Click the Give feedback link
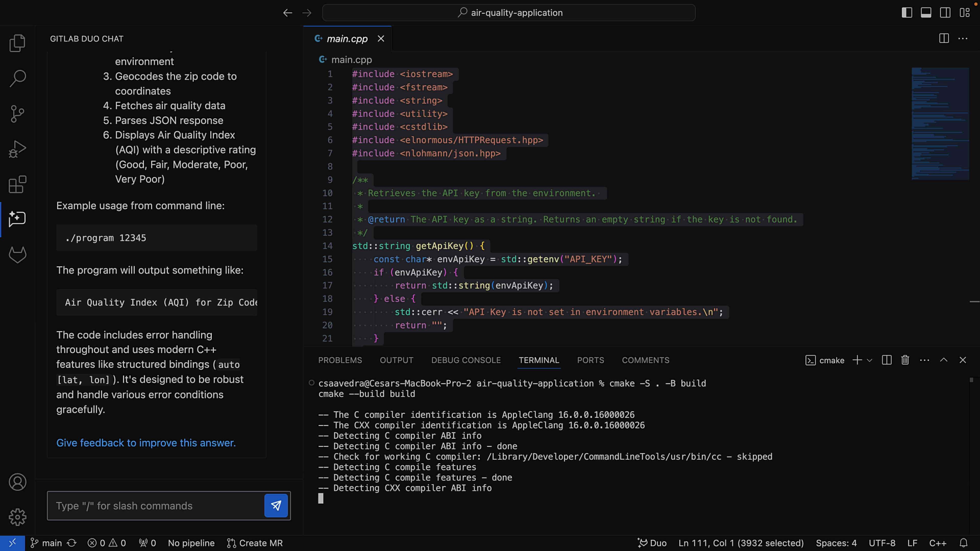 (146, 443)
